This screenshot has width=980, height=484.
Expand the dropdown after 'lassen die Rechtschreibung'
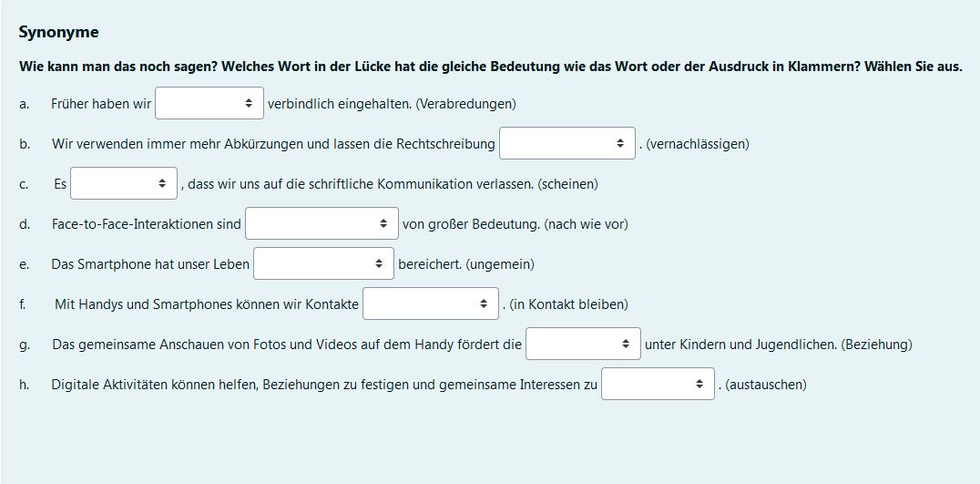(x=567, y=144)
